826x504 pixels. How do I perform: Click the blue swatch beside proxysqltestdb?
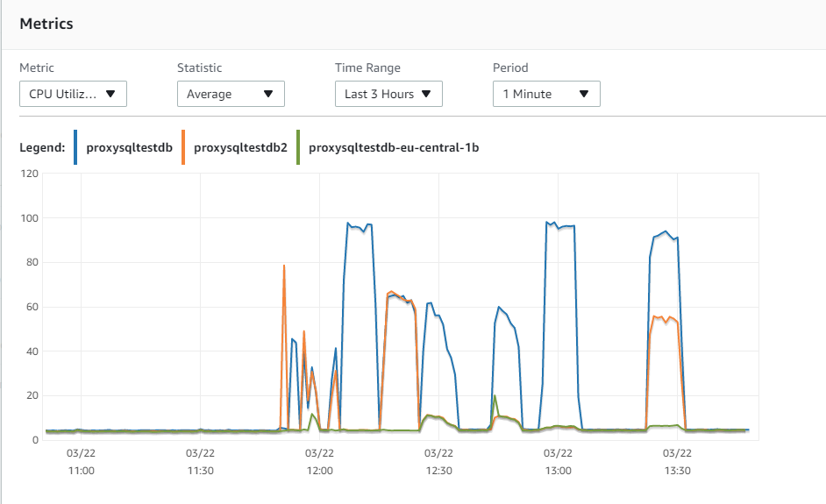pos(77,147)
